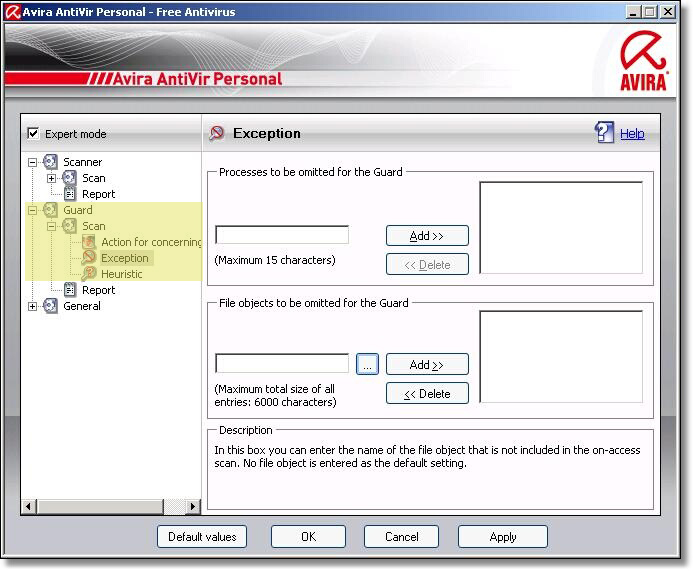Focus the file object input field
Image resolution: width=693 pixels, height=571 pixels.
tap(282, 363)
